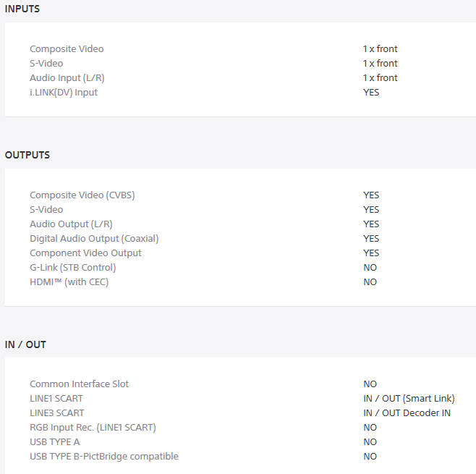
Task: Select the USB TYPE A label
Action: pos(55,442)
